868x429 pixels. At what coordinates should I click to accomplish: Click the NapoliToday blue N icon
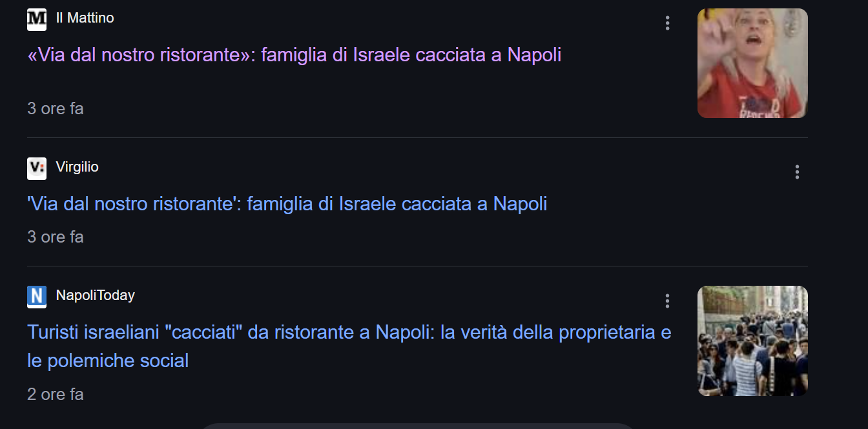(x=37, y=297)
